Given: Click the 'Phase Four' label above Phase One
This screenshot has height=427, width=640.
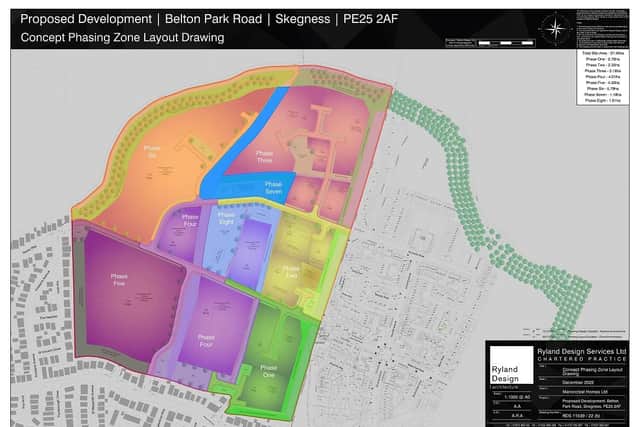Looking at the screenshot, I should [206, 340].
